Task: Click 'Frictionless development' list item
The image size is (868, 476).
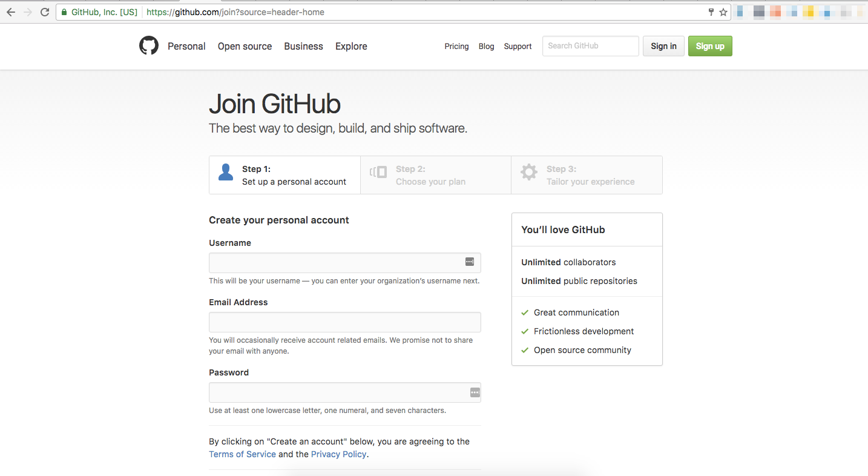Action: (584, 331)
